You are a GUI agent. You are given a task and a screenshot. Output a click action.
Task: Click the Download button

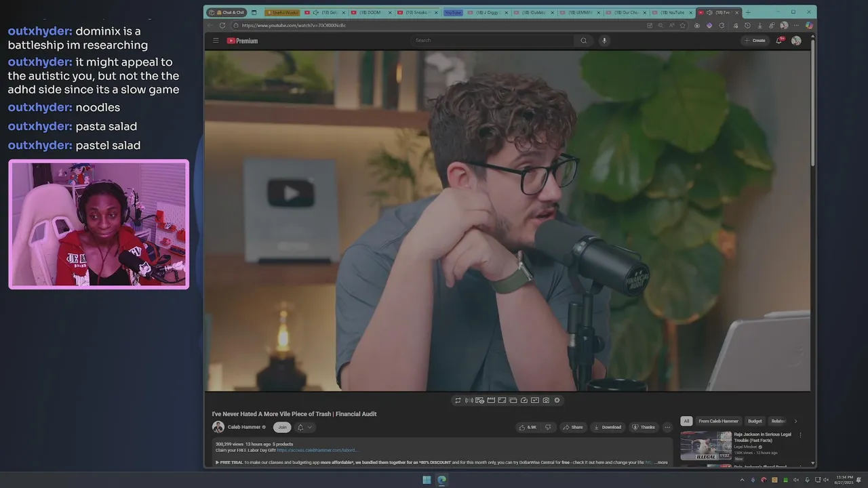608,427
